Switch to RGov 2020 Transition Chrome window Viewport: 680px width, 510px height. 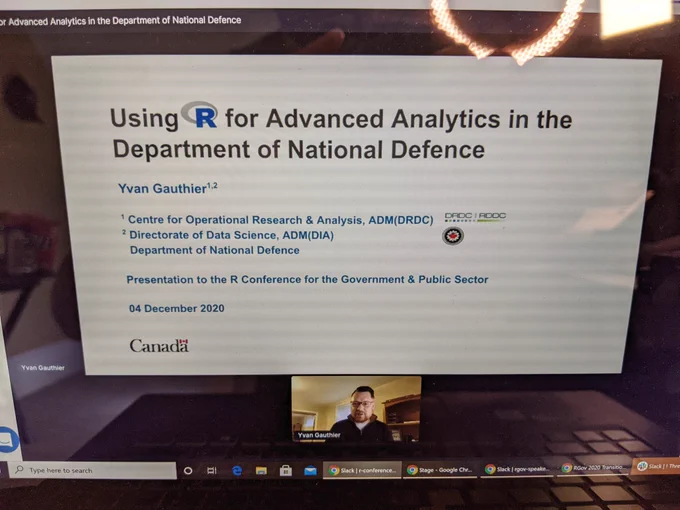pos(593,468)
